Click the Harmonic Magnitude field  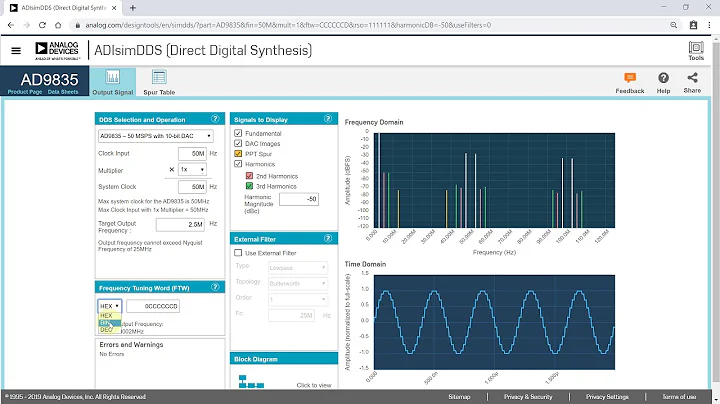coord(299,199)
